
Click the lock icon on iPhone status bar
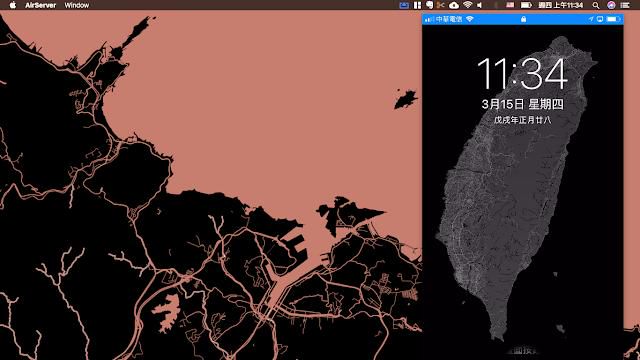coord(523,19)
